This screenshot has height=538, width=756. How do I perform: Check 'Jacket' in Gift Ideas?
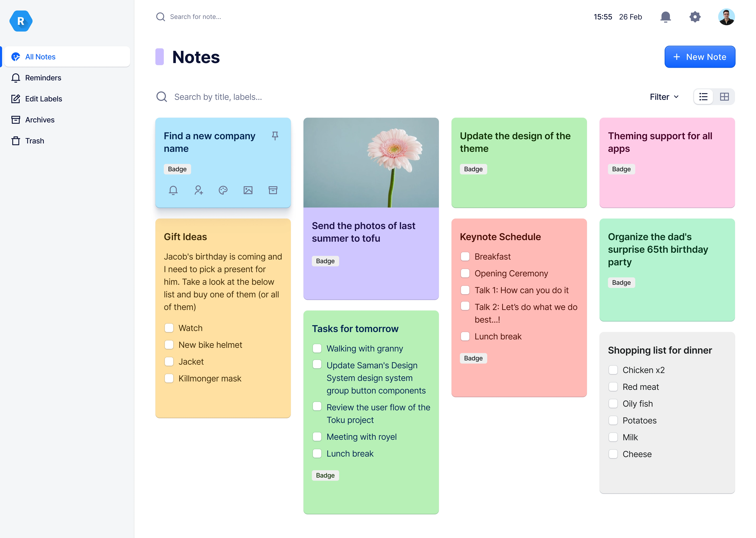pos(169,361)
